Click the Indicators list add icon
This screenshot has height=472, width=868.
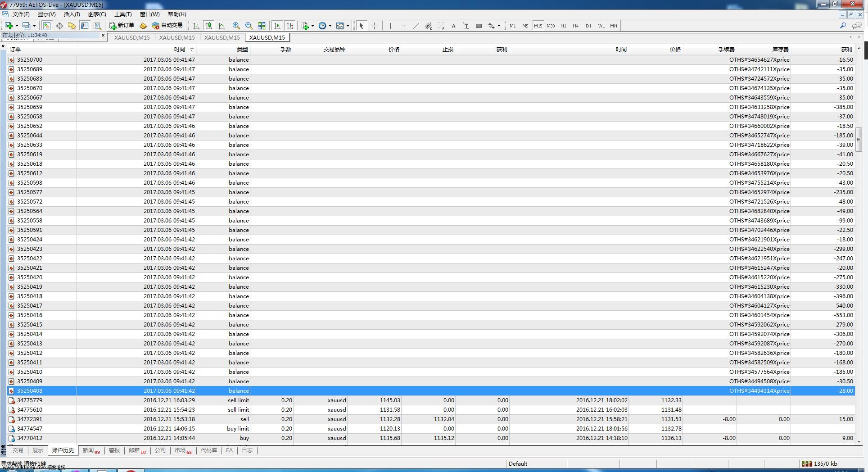pos(305,26)
